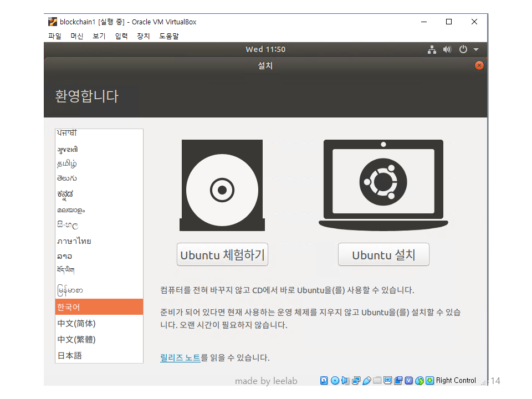Select ಕನ್ನಡ in the language list
This screenshot has width=532, height=399.
[99, 194]
